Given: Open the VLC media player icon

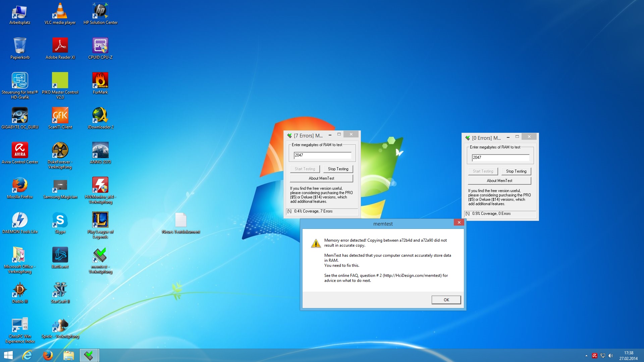Looking at the screenshot, I should [x=60, y=11].
